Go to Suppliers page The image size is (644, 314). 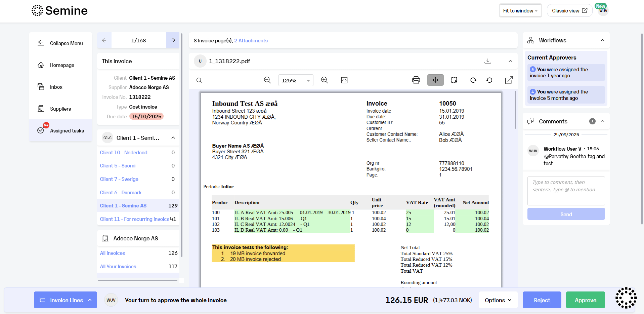click(60, 109)
